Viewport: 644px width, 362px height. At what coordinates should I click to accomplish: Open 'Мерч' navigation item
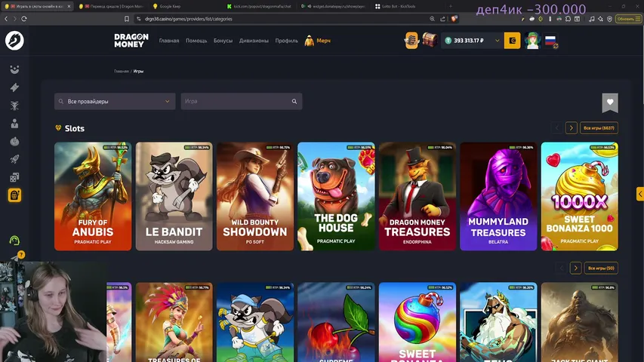[318, 41]
